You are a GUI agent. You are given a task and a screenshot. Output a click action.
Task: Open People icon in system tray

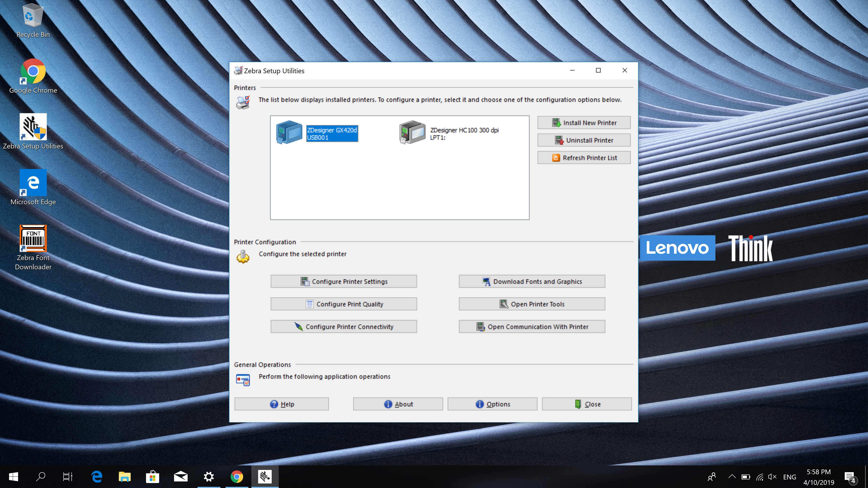click(x=712, y=476)
